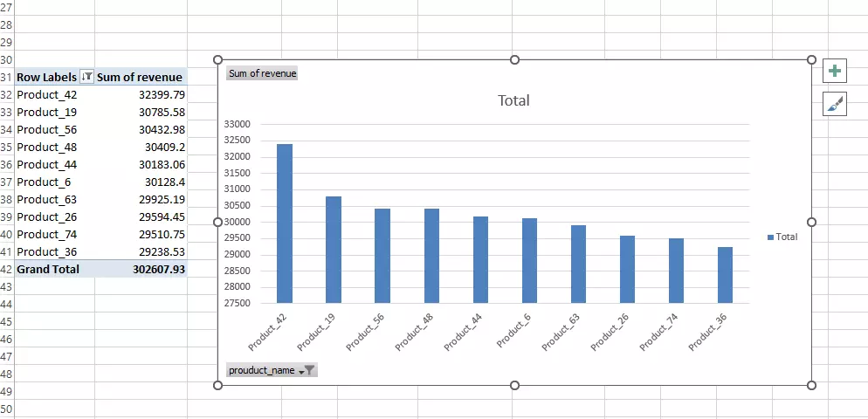Screen dimensions: 868x419
Task: Open the Chart Styles paintbrush button
Action: [x=835, y=104]
